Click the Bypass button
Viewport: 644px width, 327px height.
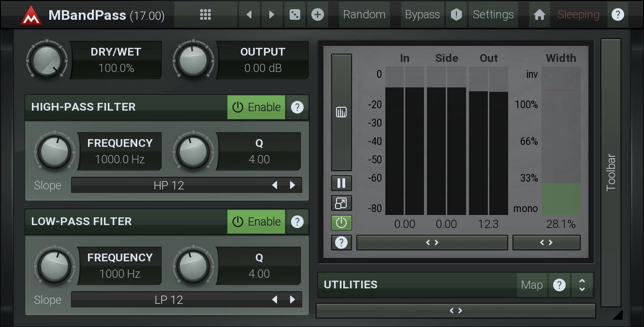click(422, 14)
